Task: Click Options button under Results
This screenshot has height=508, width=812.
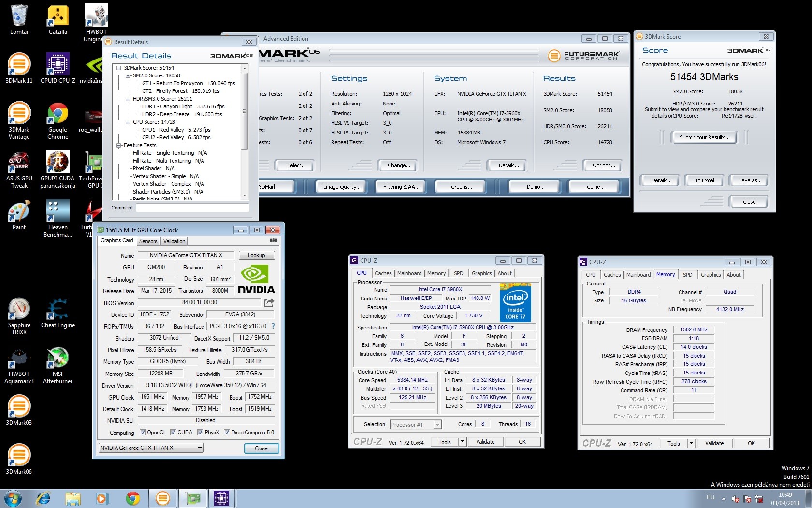Action: click(604, 165)
